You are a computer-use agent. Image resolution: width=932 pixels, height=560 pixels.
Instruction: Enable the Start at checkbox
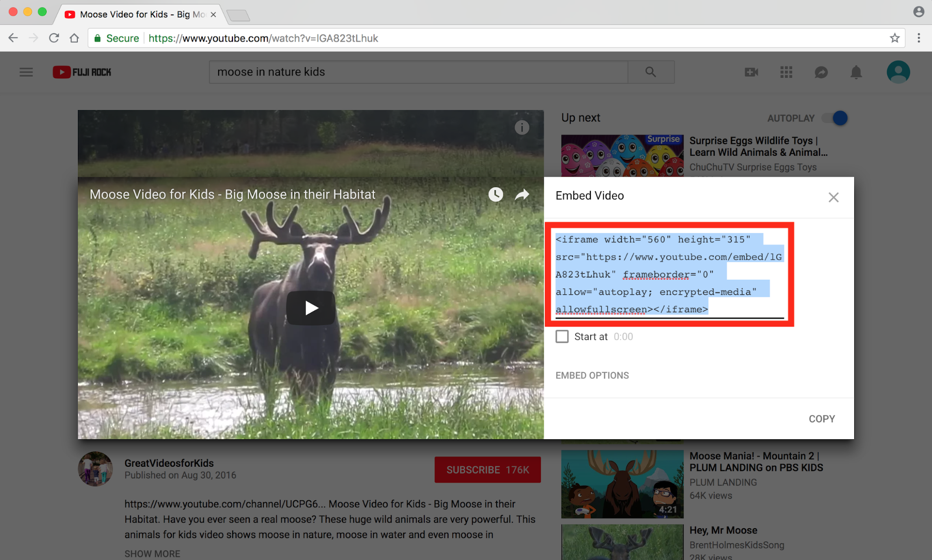pos(562,336)
